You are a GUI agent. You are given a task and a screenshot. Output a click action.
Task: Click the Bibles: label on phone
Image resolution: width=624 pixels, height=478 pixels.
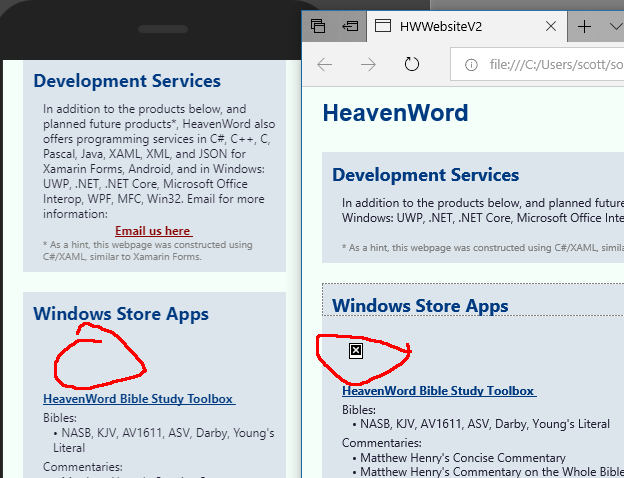(60, 418)
